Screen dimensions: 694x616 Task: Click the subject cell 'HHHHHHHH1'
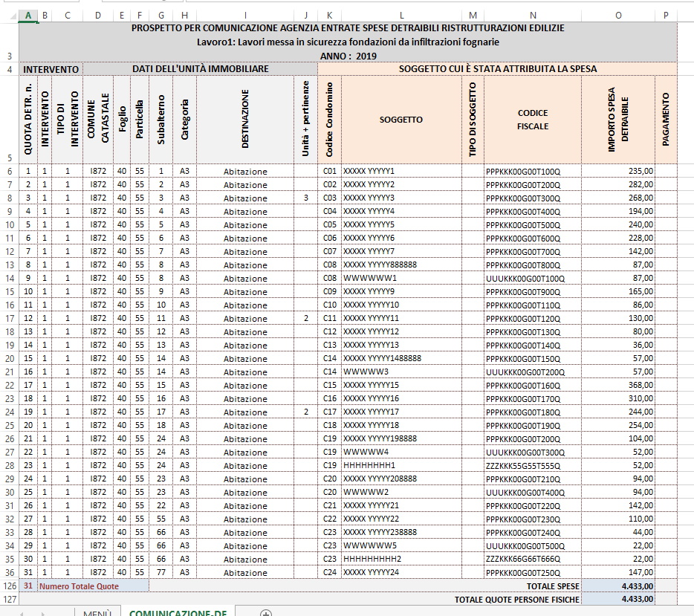pos(401,466)
